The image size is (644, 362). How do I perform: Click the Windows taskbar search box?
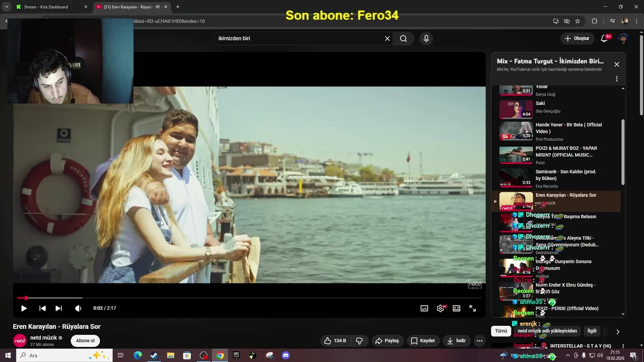click(64, 355)
